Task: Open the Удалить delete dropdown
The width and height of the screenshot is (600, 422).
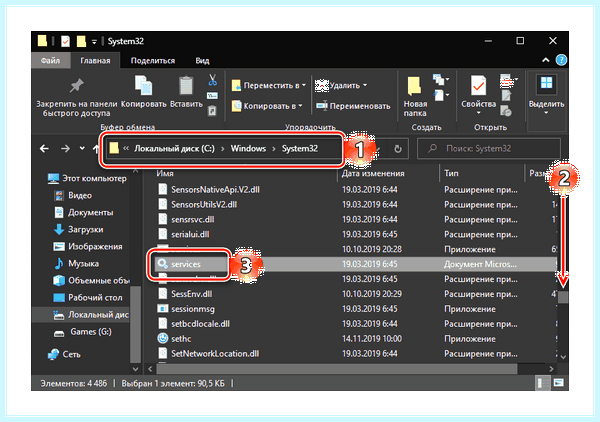Action: click(341, 85)
